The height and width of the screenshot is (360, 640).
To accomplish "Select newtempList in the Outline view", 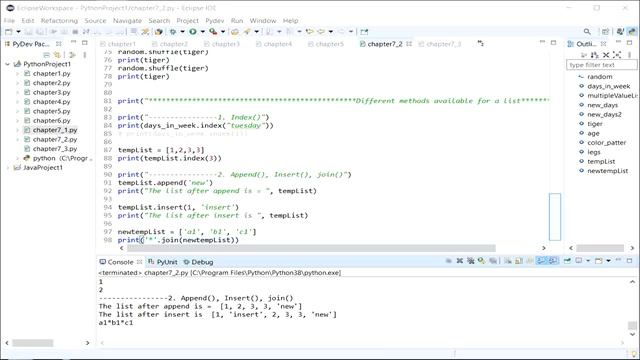I will click(x=607, y=171).
